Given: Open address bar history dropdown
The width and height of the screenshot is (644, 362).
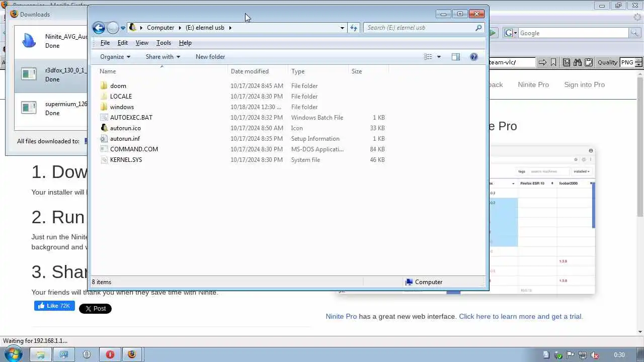Looking at the screenshot, I should pyautogui.click(x=342, y=28).
